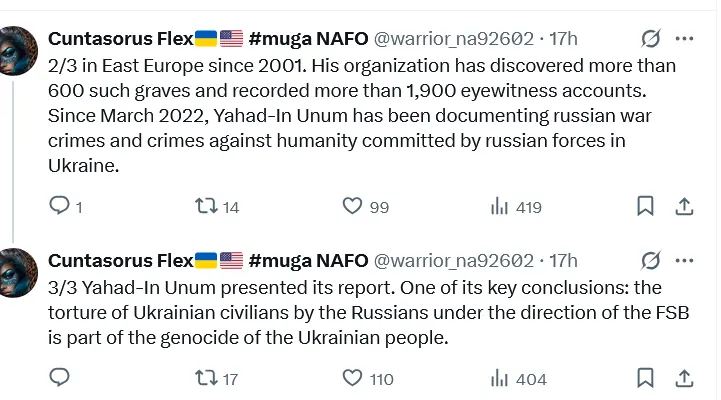This screenshot has height=400, width=721.
Task: Reply to the 2/3 tweet
Action: 60,206
